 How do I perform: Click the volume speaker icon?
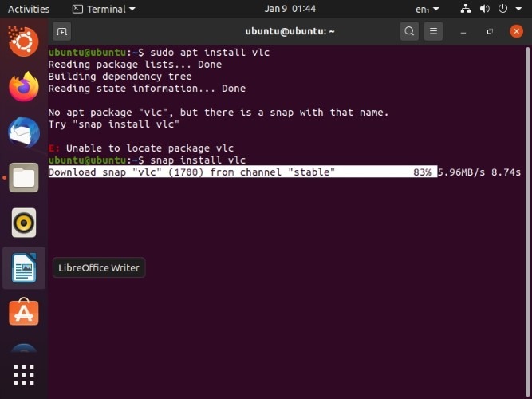(x=484, y=9)
